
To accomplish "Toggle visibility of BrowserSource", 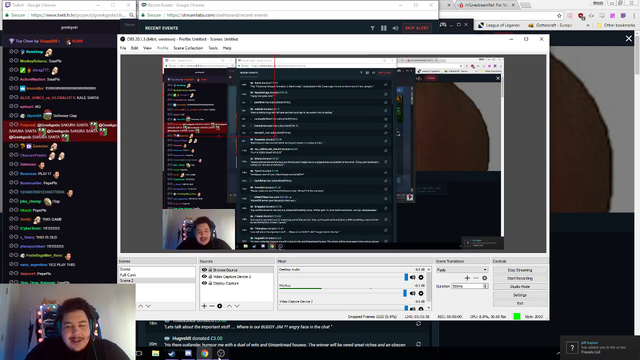I will tap(204, 270).
